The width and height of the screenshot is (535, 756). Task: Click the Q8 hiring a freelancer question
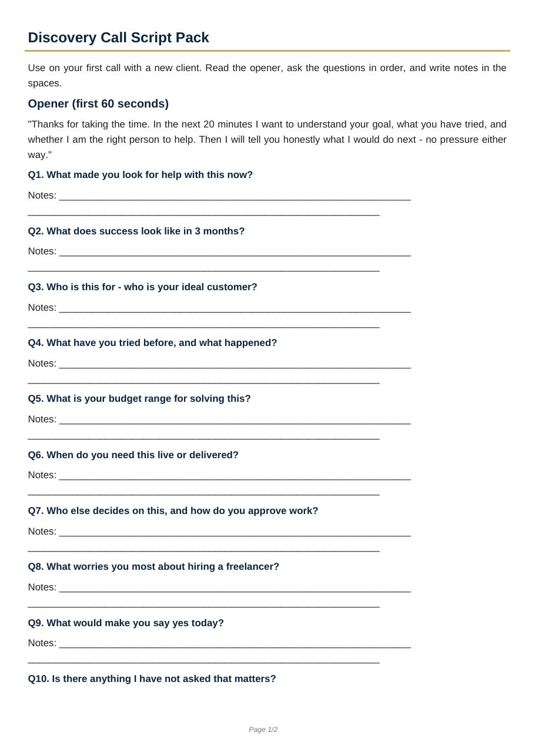point(153,566)
